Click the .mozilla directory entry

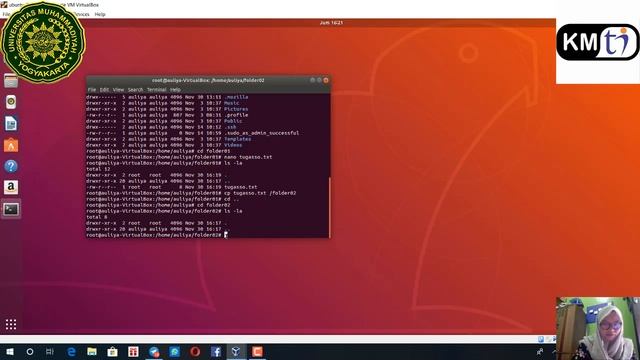(x=236, y=97)
